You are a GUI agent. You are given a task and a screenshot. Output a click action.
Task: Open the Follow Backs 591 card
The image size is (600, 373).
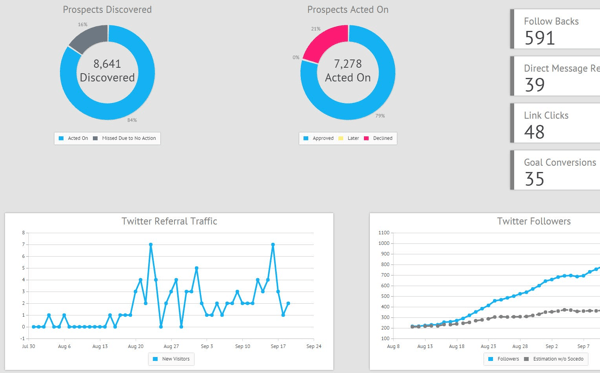(555, 29)
